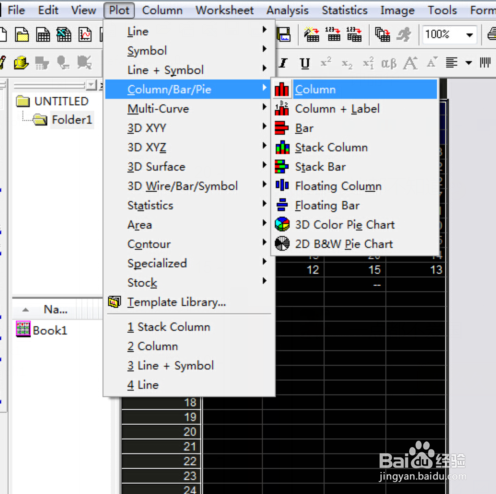This screenshot has width=496, height=494.
Task: Select Column in the Column/Bar/Pie submenu
Action: coord(355,89)
